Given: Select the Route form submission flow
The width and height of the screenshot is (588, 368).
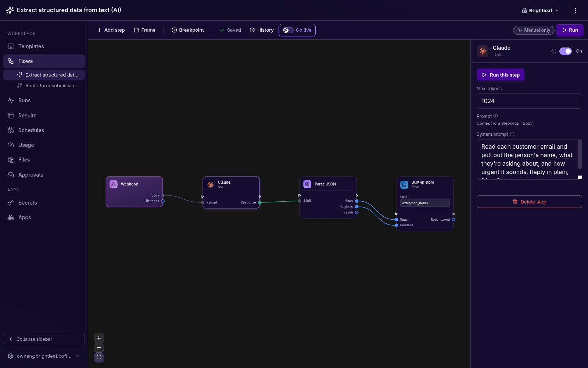Looking at the screenshot, I should pos(44,85).
